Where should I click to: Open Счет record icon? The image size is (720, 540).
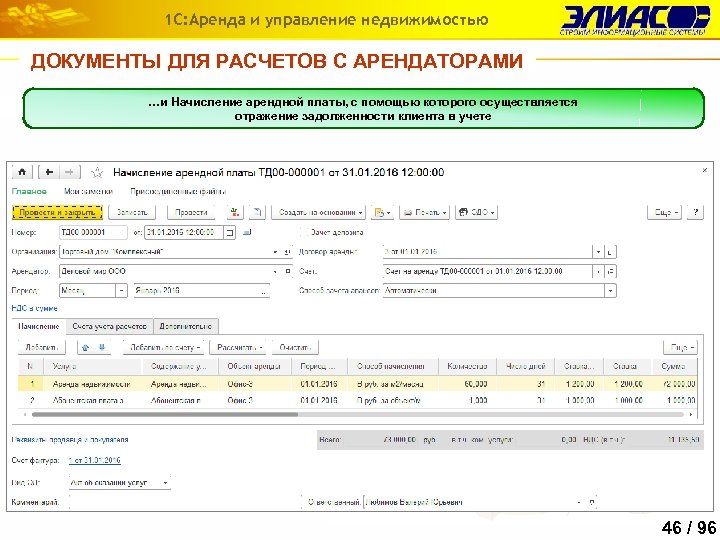610,271
